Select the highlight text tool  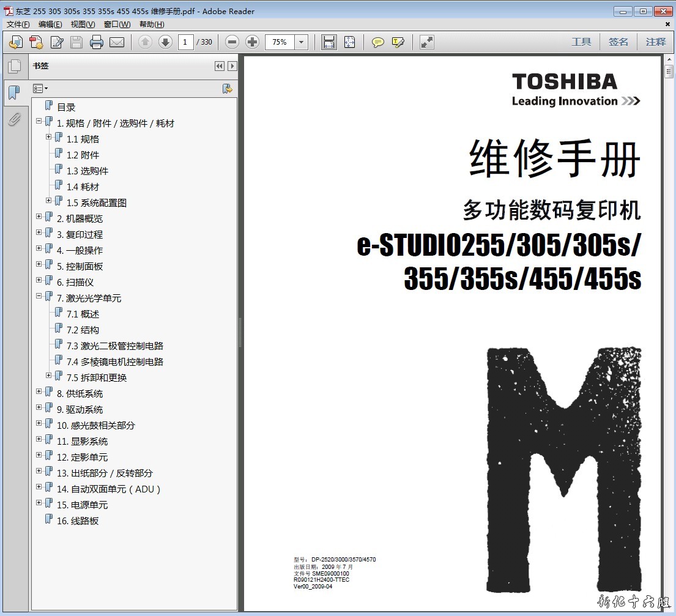point(398,42)
